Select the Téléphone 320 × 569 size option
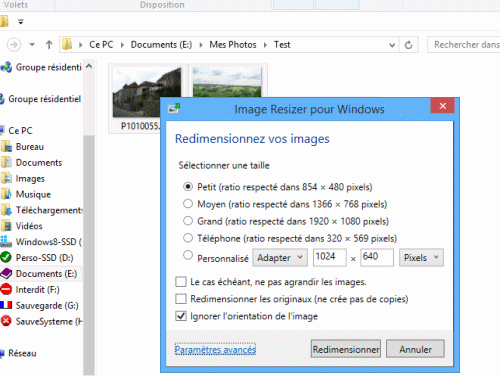 click(x=188, y=238)
